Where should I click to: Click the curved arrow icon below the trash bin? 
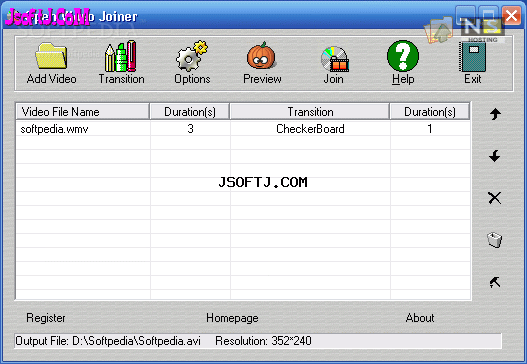pos(495,282)
